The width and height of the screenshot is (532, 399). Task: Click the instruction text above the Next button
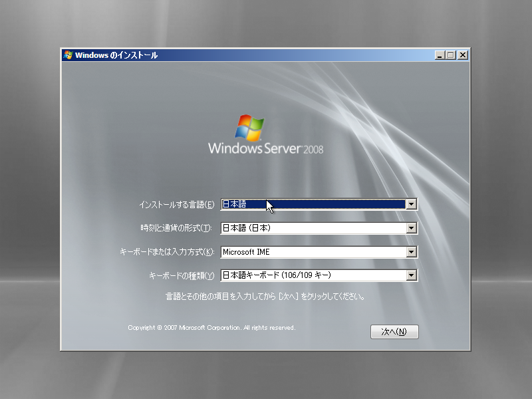click(x=266, y=297)
